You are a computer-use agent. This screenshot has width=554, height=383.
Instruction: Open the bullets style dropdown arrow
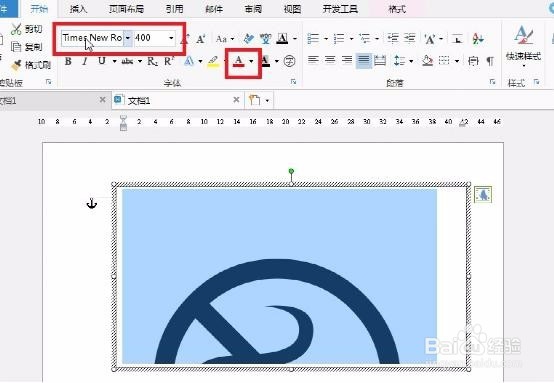coord(326,39)
